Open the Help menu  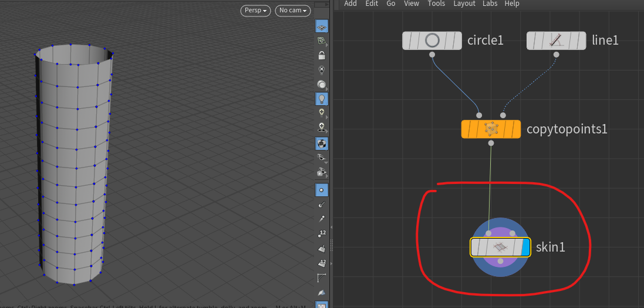(x=512, y=4)
